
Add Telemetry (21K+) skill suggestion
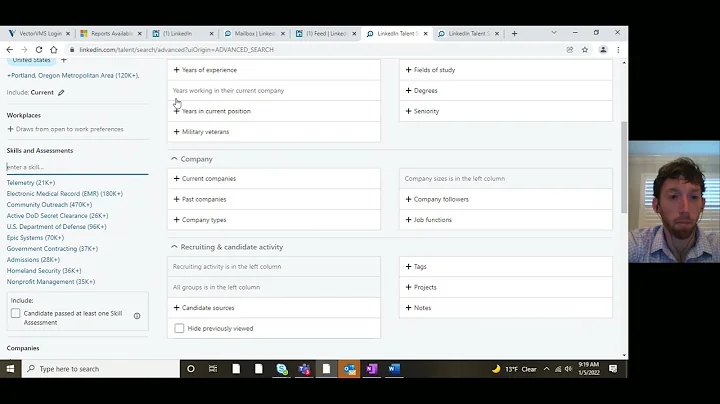31,183
